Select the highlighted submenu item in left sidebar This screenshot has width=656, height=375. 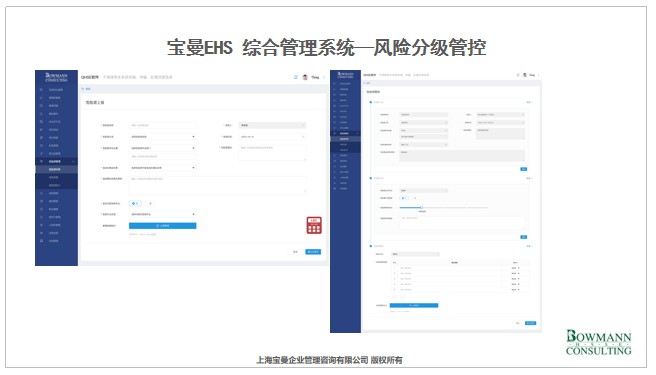pyautogui.click(x=56, y=170)
